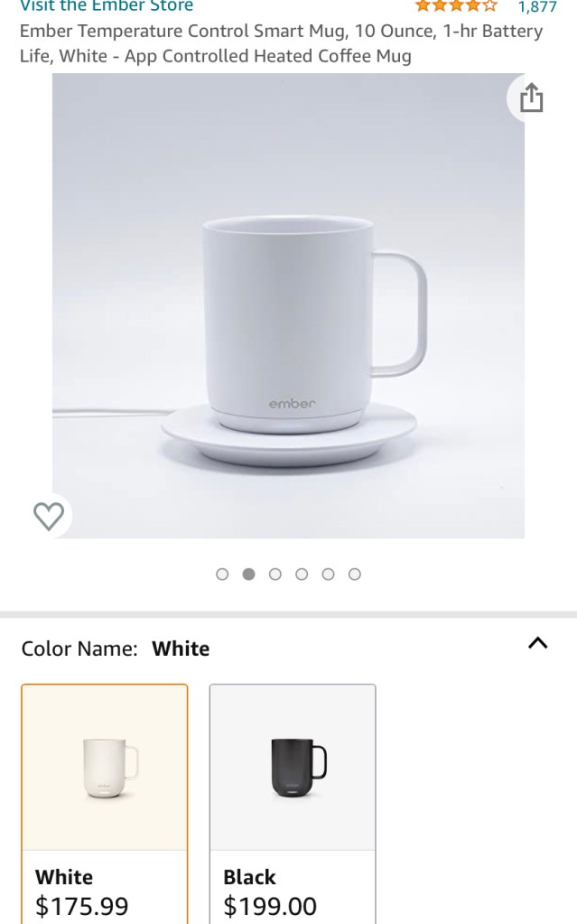577x924 pixels.
Task: Tap the $199.00 Black price
Action: coord(270,906)
